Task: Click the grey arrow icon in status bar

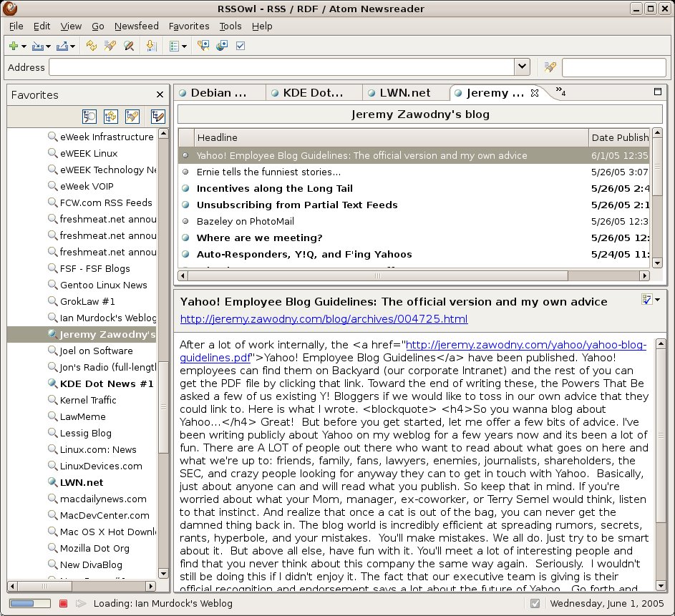Action: 80,604
